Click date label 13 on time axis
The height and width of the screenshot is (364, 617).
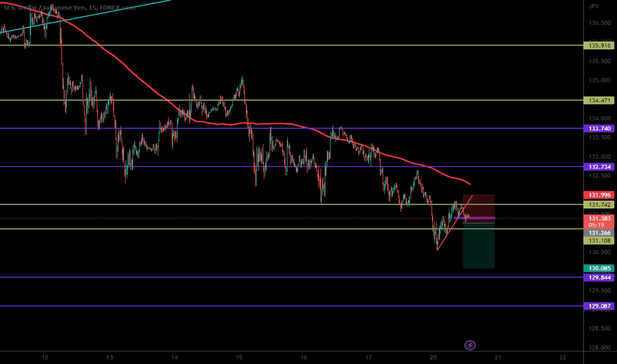109,357
